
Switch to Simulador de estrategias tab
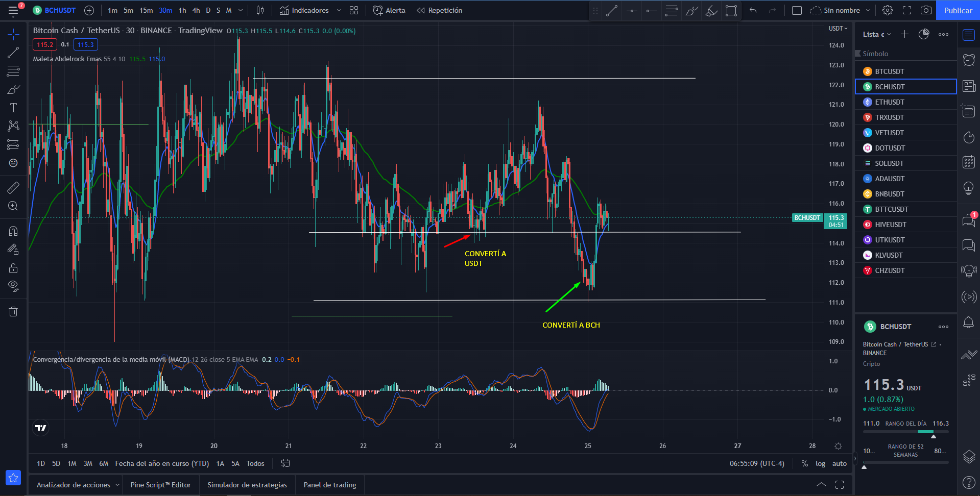pyautogui.click(x=247, y=485)
